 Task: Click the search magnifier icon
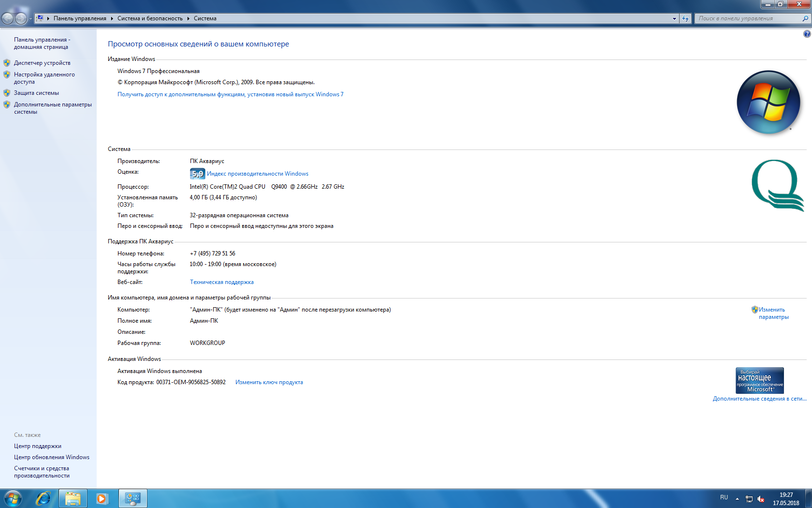805,18
